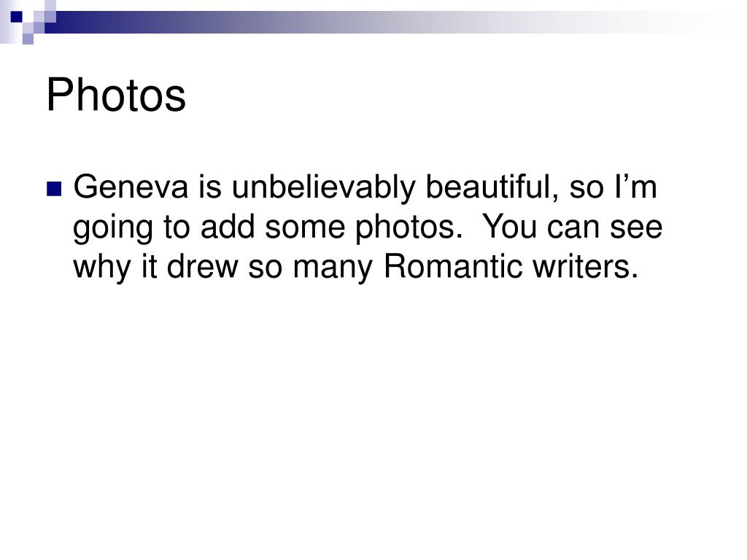Click the word 'Geneva'
Image resolution: width=747 pixels, height=560 pixels.
[131, 187]
